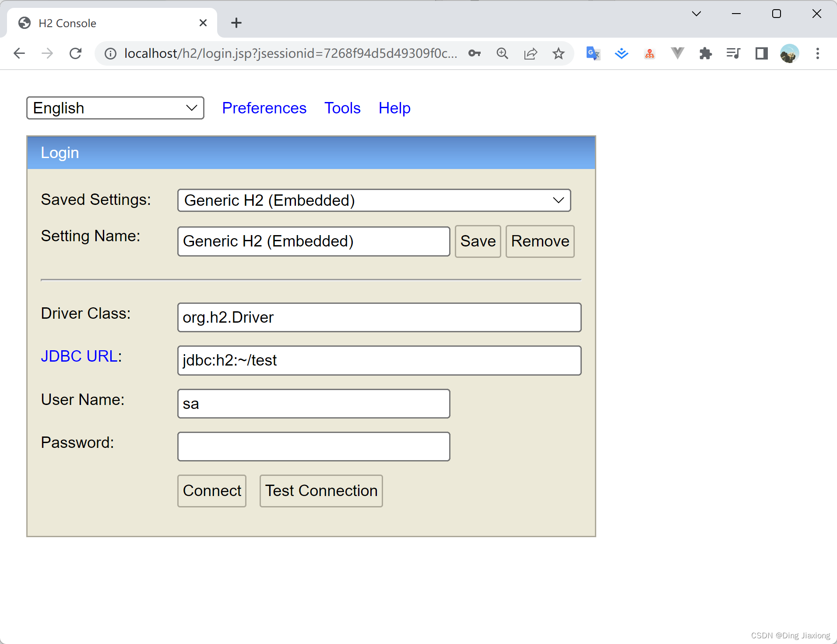837x644 pixels.
Task: Open the Tools link
Action: tap(342, 108)
